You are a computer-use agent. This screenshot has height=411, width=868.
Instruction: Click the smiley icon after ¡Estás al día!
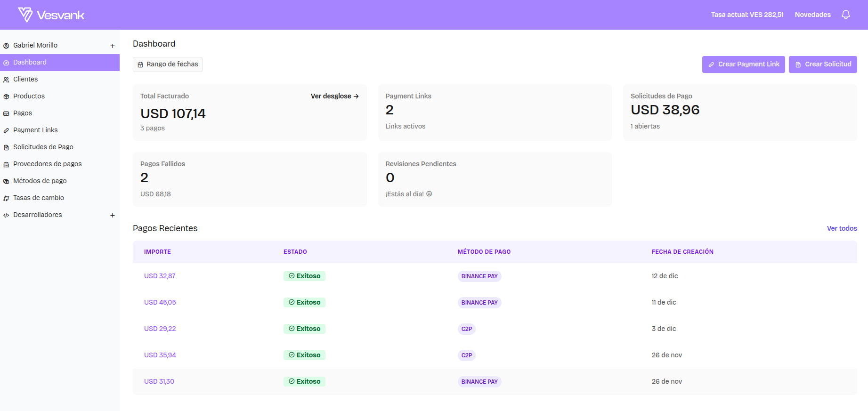click(429, 194)
